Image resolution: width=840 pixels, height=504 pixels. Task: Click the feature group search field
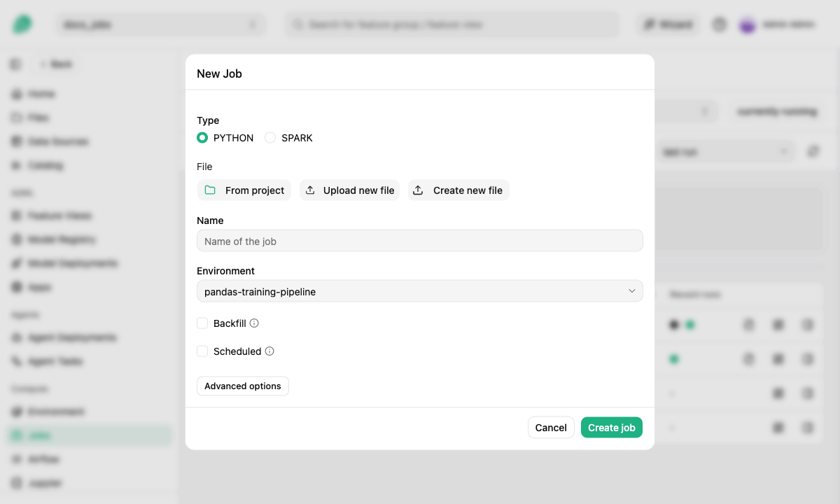[452, 24]
